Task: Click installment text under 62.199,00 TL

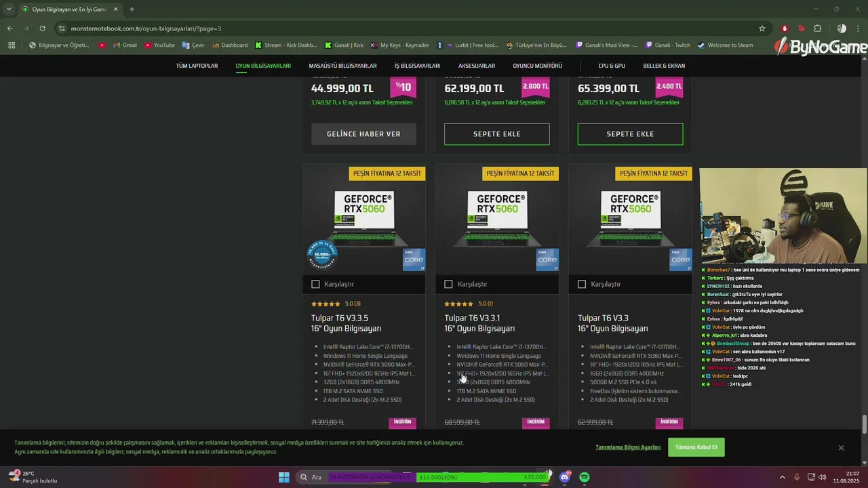Action: point(495,103)
